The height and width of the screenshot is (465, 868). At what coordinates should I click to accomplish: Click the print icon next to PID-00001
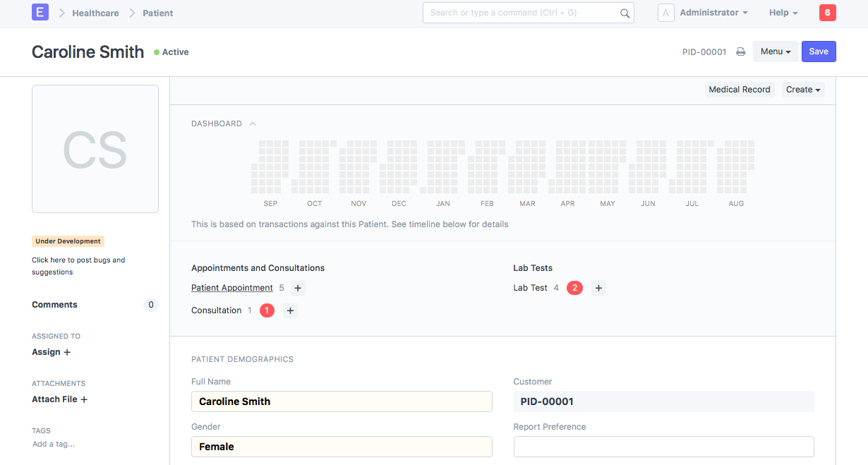tap(740, 52)
